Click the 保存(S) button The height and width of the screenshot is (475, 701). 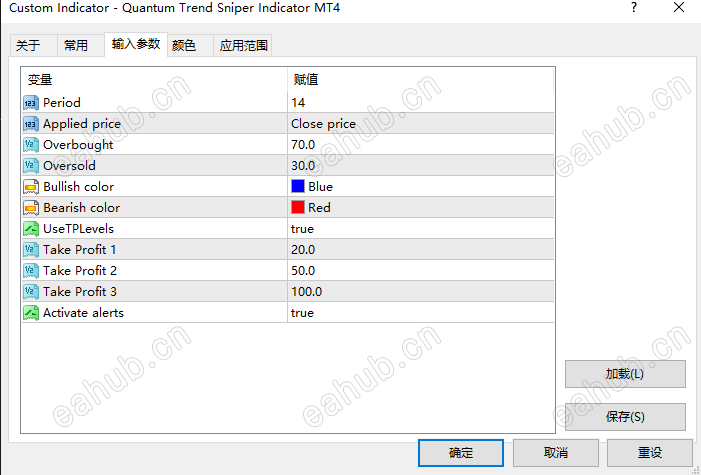tap(625, 417)
